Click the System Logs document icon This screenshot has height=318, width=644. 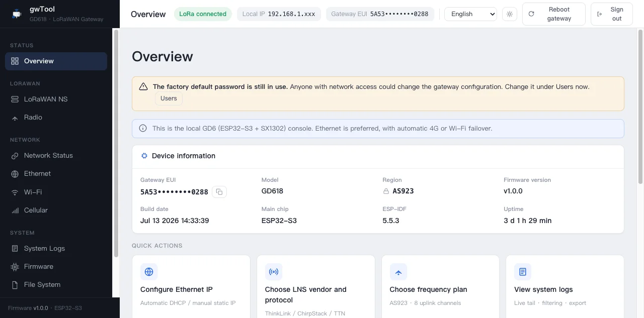point(15,249)
